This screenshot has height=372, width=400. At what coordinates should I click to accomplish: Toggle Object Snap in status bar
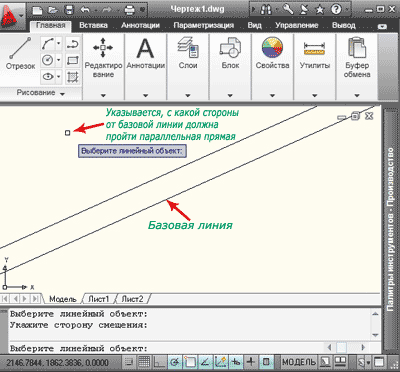pos(190,362)
